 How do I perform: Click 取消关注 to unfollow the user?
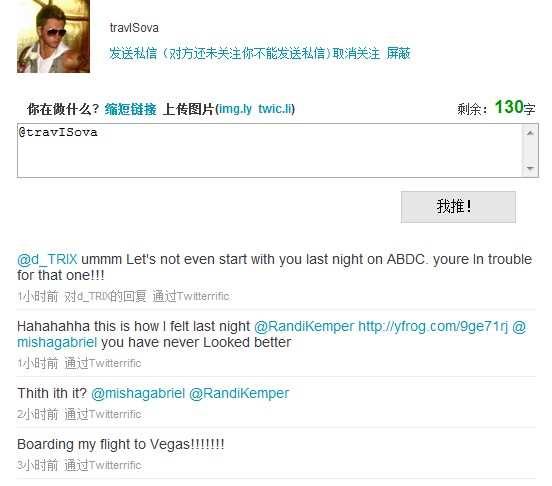point(356,53)
